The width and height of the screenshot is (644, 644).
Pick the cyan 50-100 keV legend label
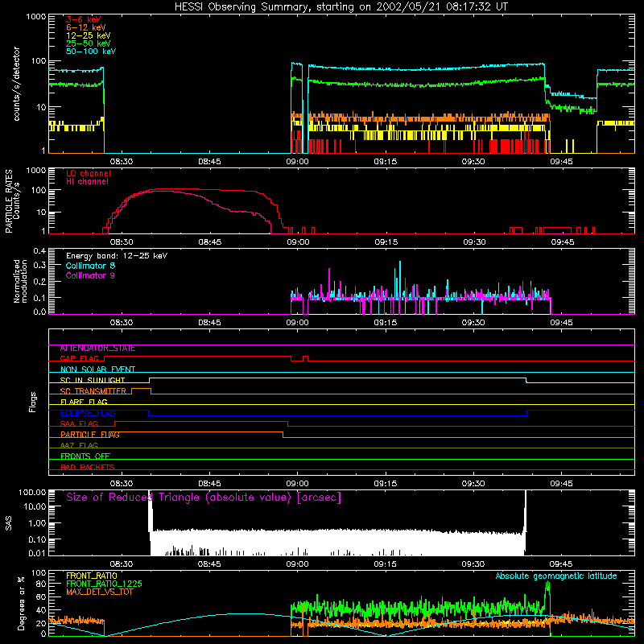(x=91, y=52)
